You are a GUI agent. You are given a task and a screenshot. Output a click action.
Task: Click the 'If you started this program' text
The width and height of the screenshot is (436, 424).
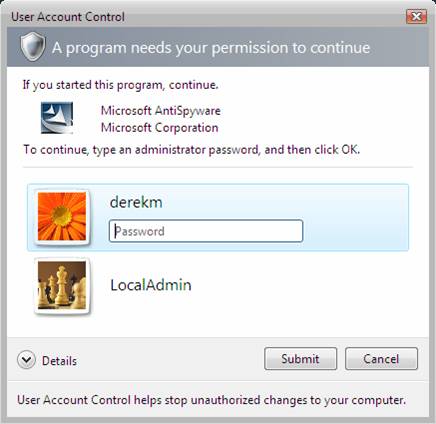coord(120,85)
